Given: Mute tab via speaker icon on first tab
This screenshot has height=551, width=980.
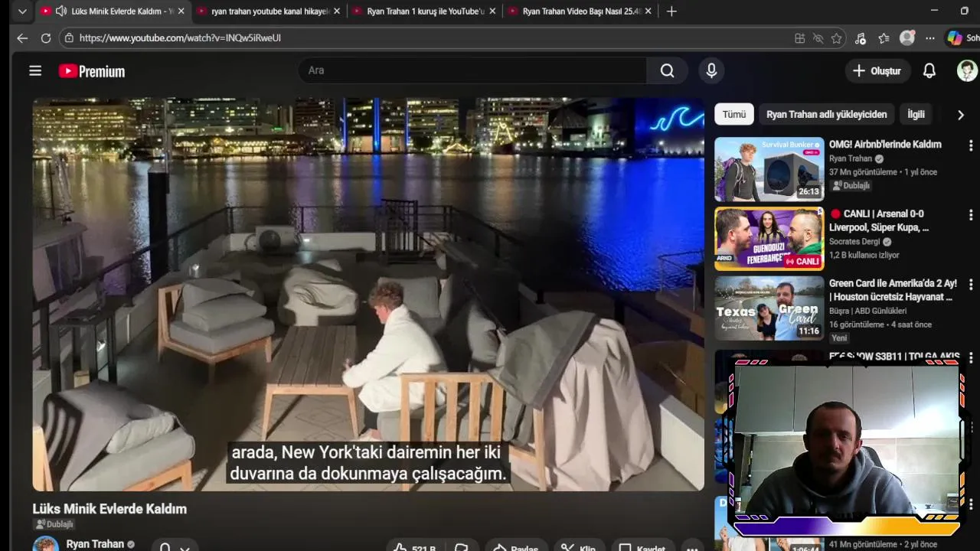Looking at the screenshot, I should 61,11.
